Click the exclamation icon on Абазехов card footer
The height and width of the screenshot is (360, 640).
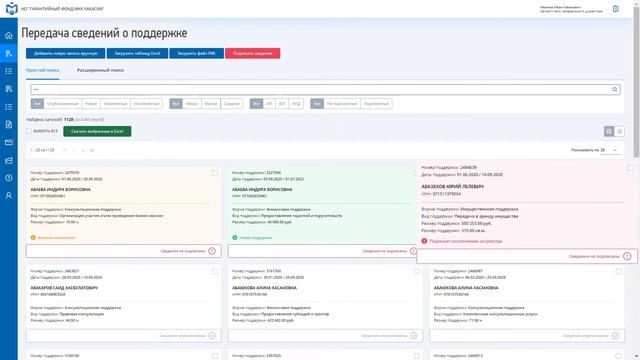627,256
